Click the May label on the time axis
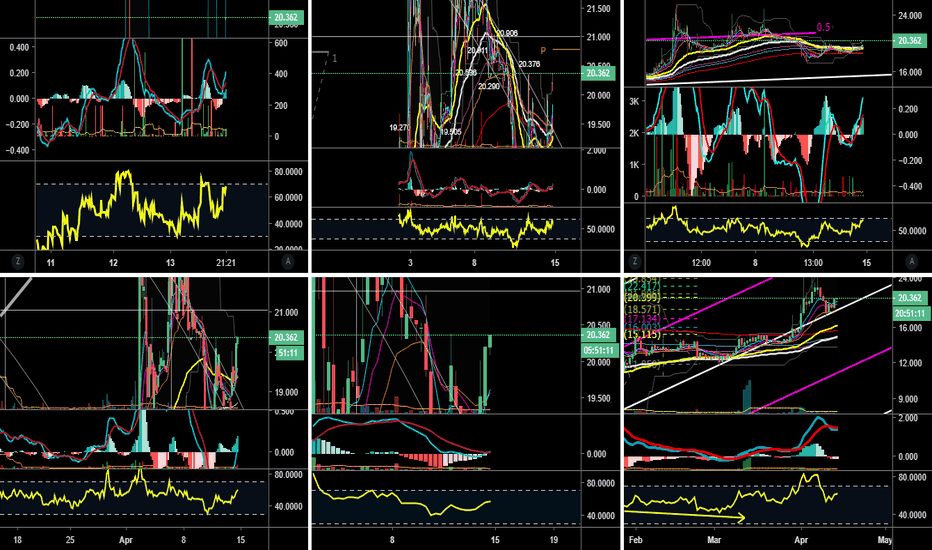 coord(884,540)
